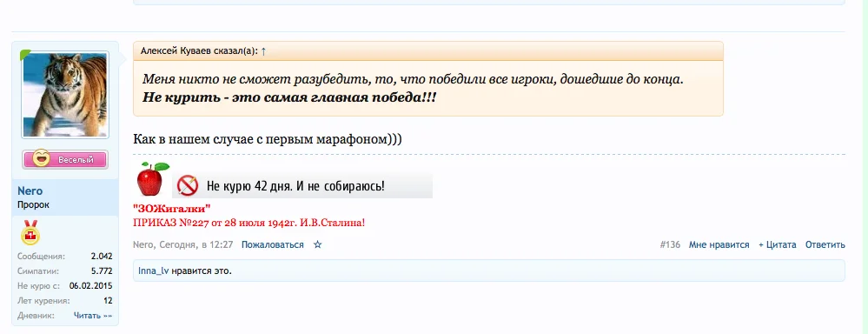
Task: Click the Пророк user title
Action: click(x=33, y=204)
